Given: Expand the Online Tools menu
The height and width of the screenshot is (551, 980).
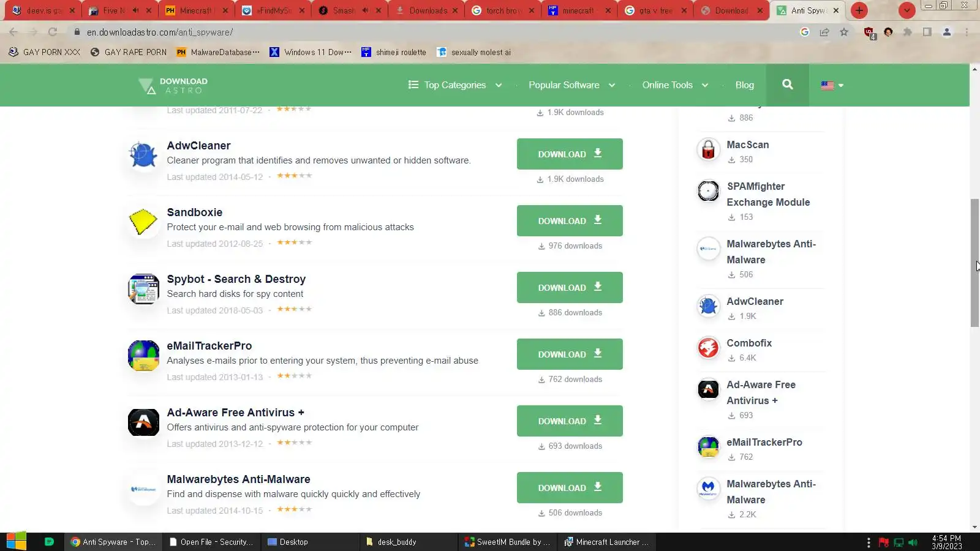Looking at the screenshot, I should (675, 85).
